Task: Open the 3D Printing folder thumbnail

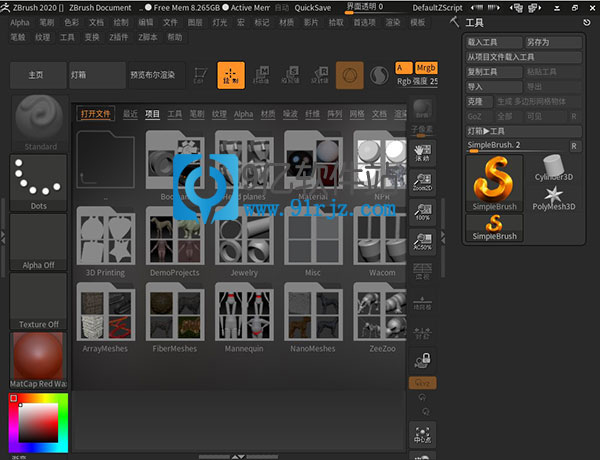Action: coord(106,236)
